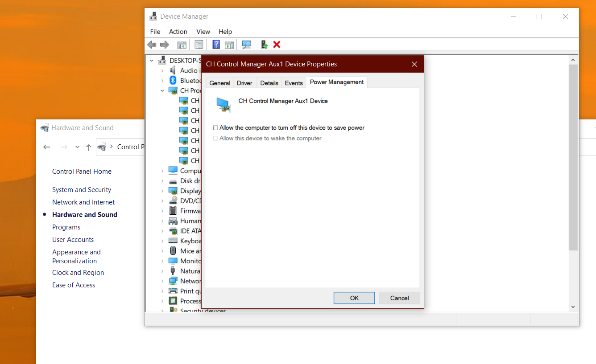Switch to the Details tab
The height and width of the screenshot is (364, 596).
[269, 83]
